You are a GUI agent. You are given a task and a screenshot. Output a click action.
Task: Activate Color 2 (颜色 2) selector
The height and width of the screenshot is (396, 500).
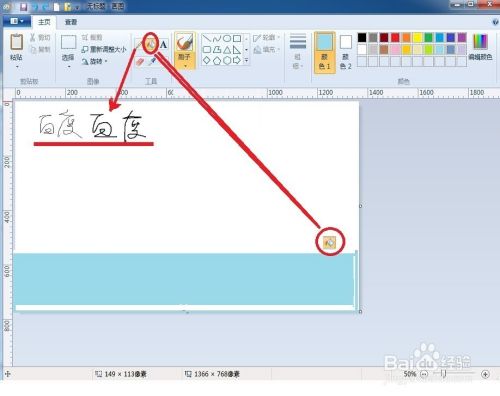pos(346,52)
